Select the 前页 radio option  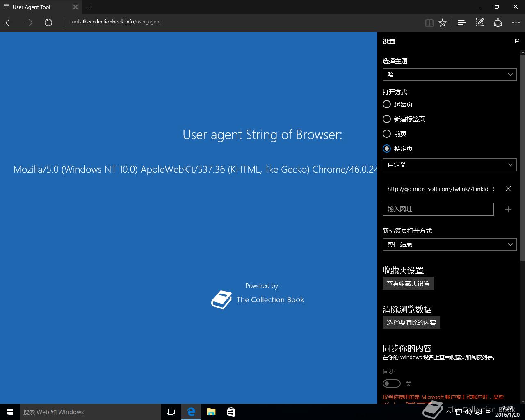[x=386, y=134]
